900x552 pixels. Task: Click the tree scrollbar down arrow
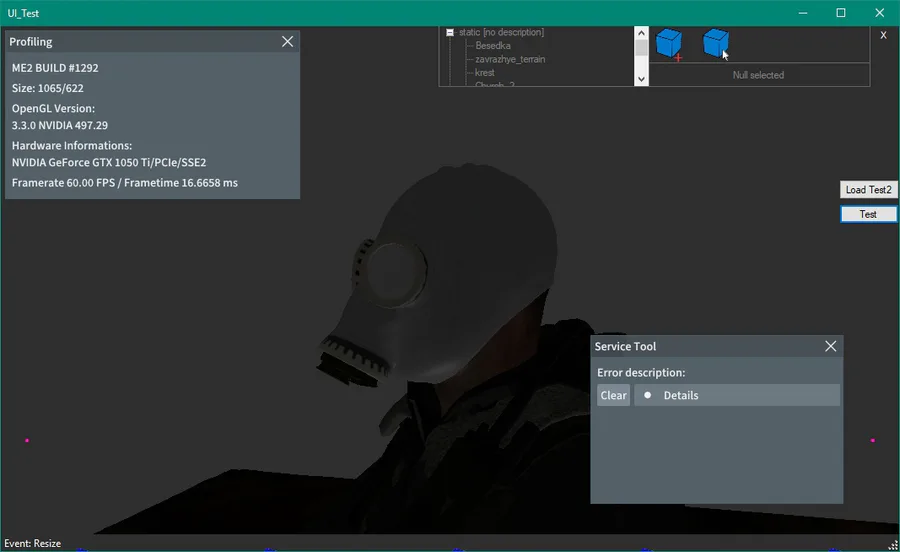tap(641, 79)
